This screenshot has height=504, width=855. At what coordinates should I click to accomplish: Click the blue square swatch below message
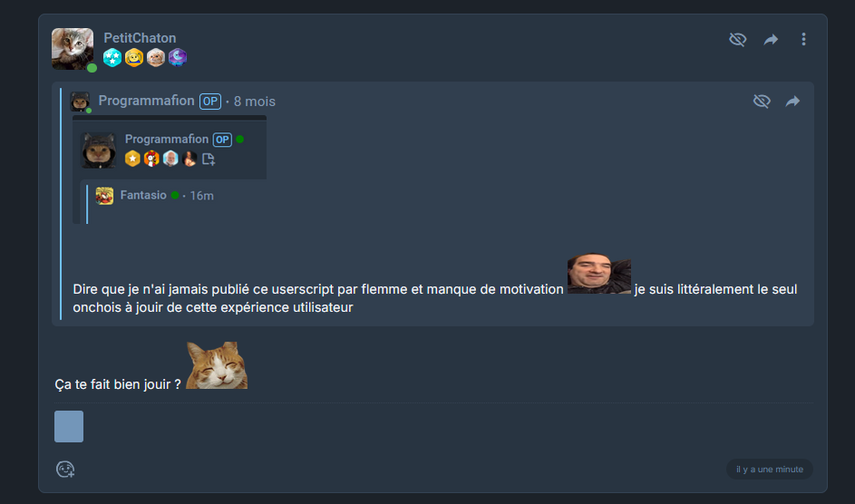[69, 426]
